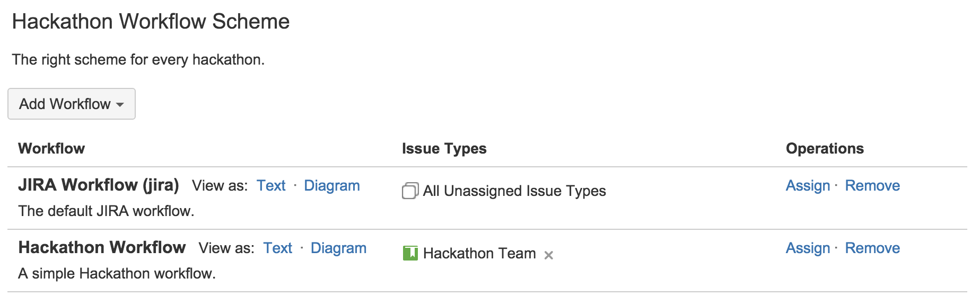Assign issue types to JIRA Workflow
The width and height of the screenshot is (980, 305).
(x=807, y=185)
